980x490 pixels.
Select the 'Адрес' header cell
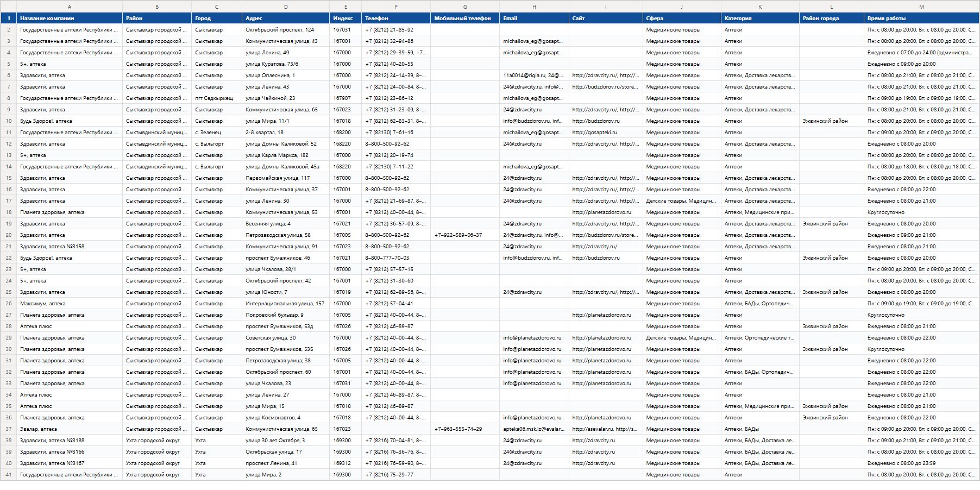pyautogui.click(x=286, y=18)
